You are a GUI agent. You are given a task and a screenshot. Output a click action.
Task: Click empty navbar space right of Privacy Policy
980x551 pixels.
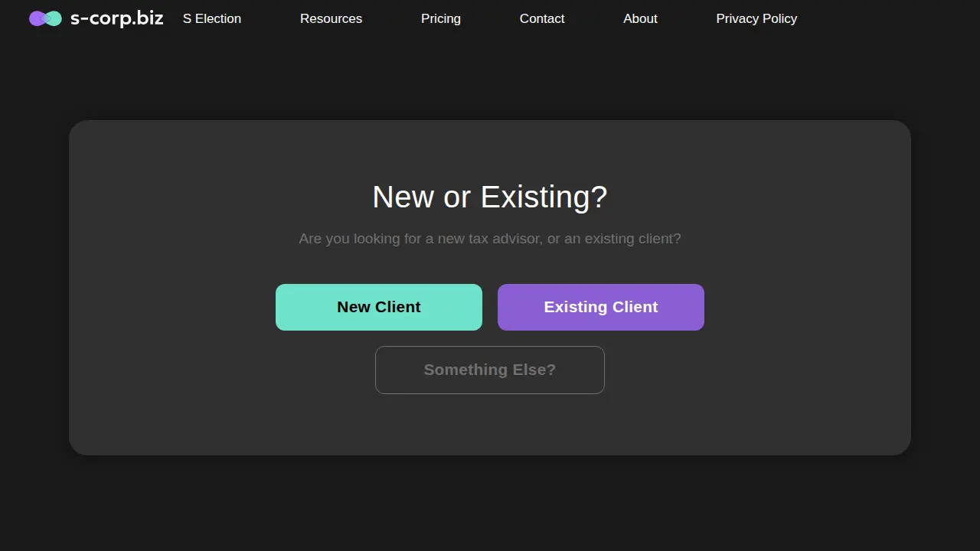click(x=888, y=18)
